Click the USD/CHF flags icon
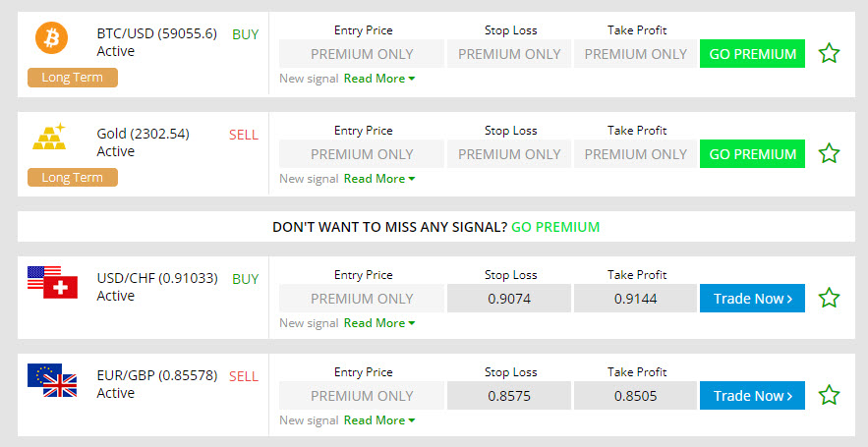 click(52, 282)
